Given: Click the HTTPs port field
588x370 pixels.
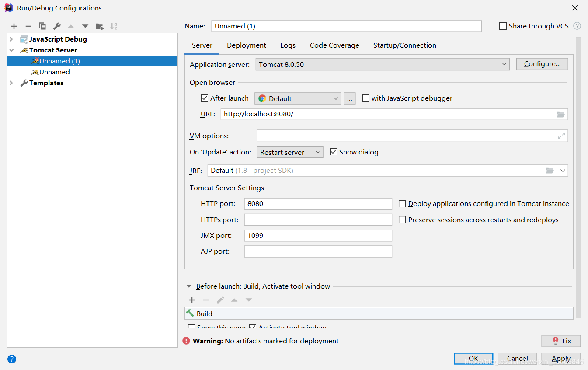Looking at the screenshot, I should pos(318,220).
